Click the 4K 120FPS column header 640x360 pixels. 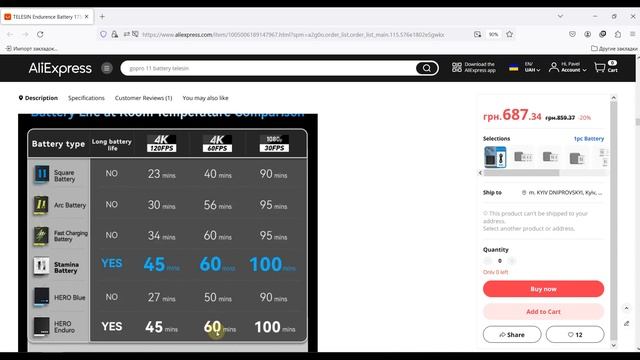click(162, 143)
